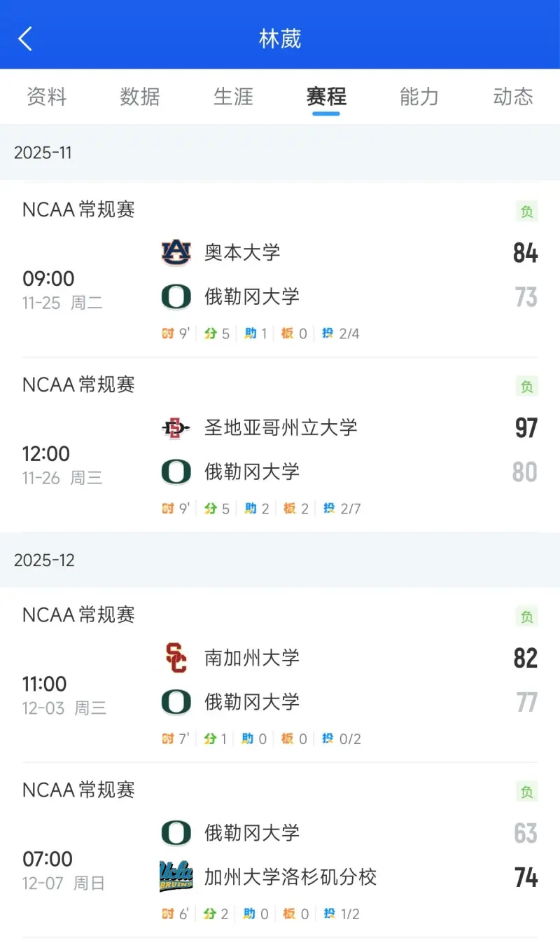Viewport: 560px width, 943px height.
Task: Click the USC Trojans team logo
Action: point(176,658)
